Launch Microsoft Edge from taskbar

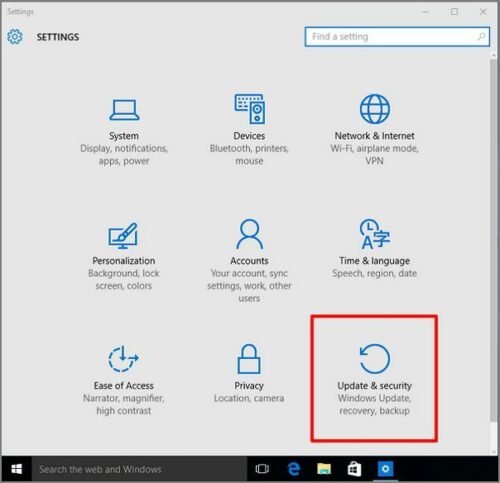(x=293, y=469)
